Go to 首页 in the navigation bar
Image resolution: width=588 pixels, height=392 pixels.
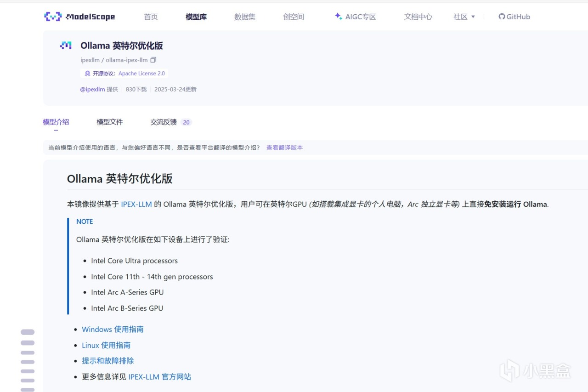(151, 17)
